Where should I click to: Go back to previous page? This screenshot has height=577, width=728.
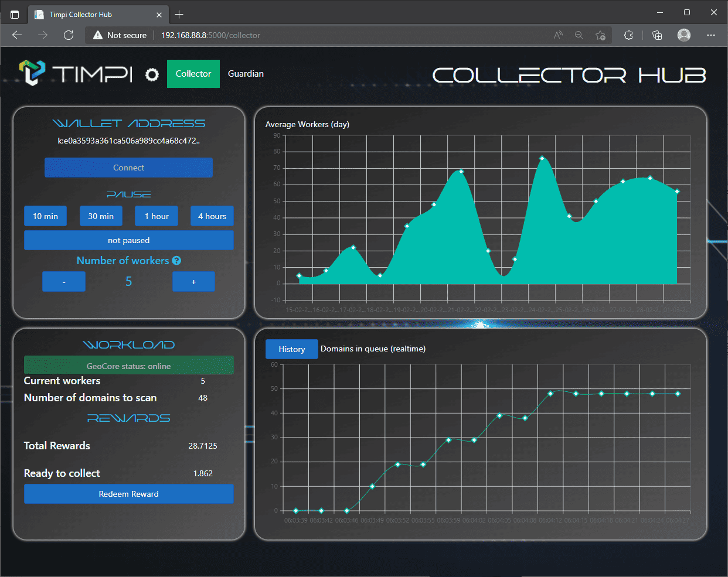pos(17,35)
